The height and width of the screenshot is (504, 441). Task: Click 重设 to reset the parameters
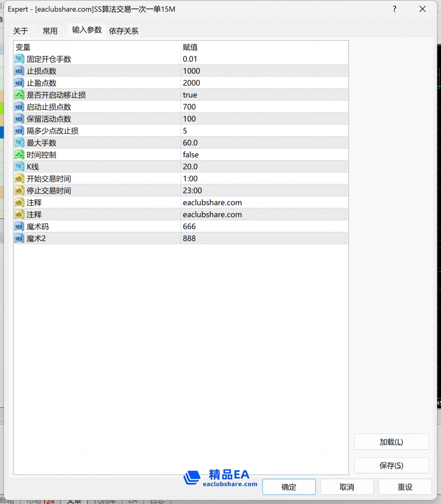tap(405, 487)
